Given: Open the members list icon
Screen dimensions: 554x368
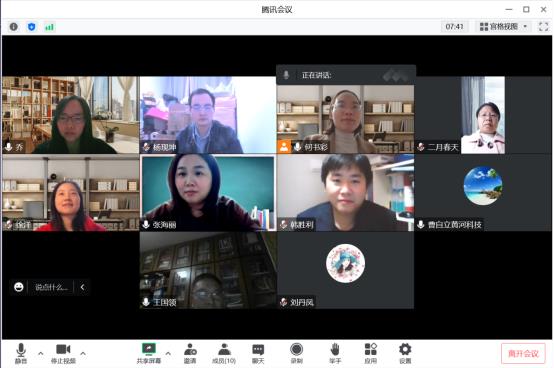Looking at the screenshot, I should [224, 353].
